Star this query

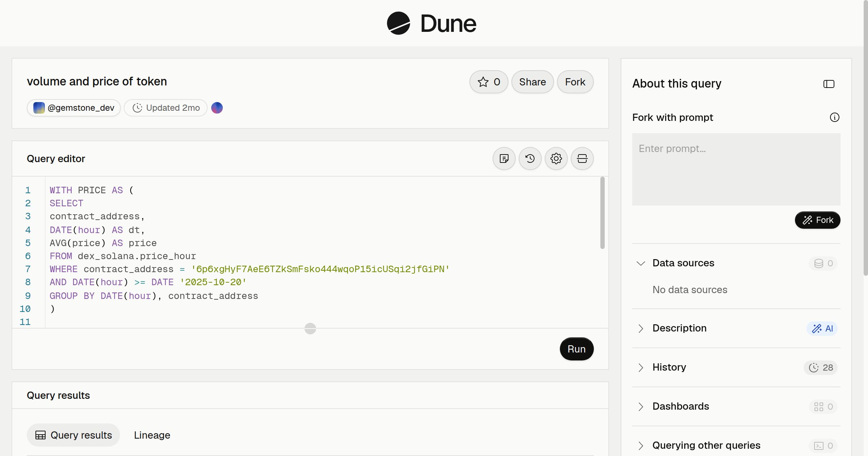click(489, 82)
